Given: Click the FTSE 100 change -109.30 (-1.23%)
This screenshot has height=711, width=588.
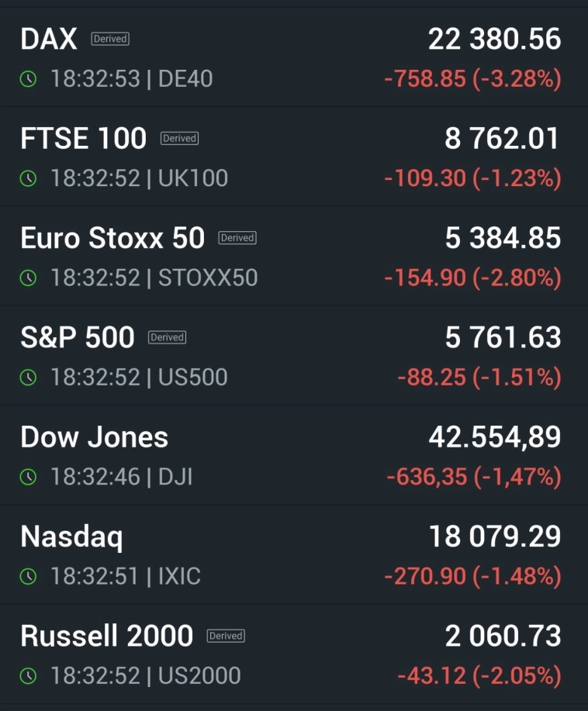Looking at the screenshot, I should click(472, 178).
